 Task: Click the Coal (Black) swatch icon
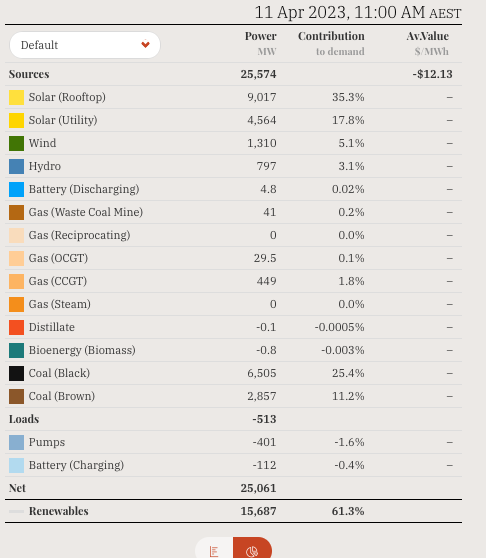point(16,373)
